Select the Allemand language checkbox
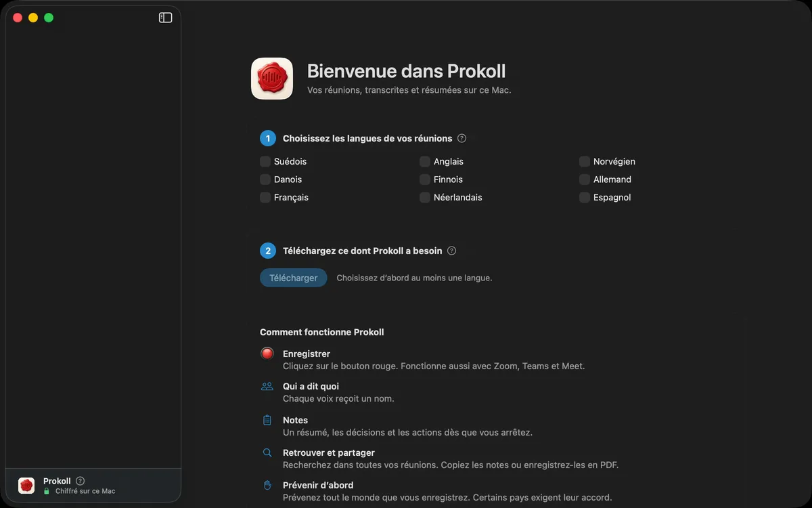Screen dimensions: 812x508 coord(585,179)
